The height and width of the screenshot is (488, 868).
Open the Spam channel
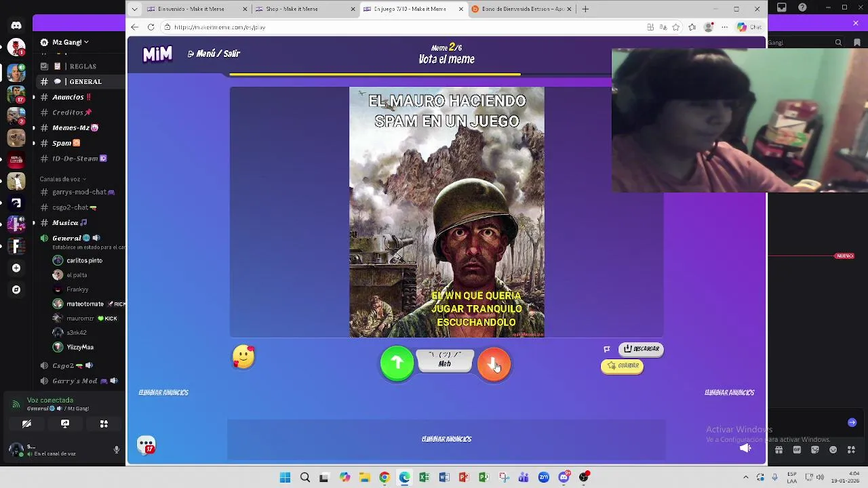point(81,143)
